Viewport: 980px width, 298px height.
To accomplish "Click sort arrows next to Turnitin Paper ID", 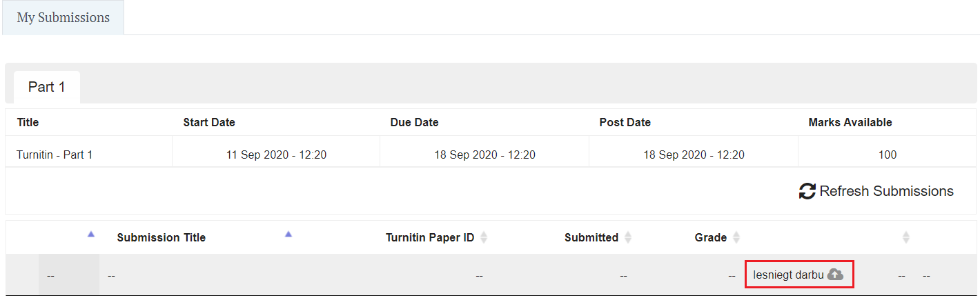I will click(484, 238).
